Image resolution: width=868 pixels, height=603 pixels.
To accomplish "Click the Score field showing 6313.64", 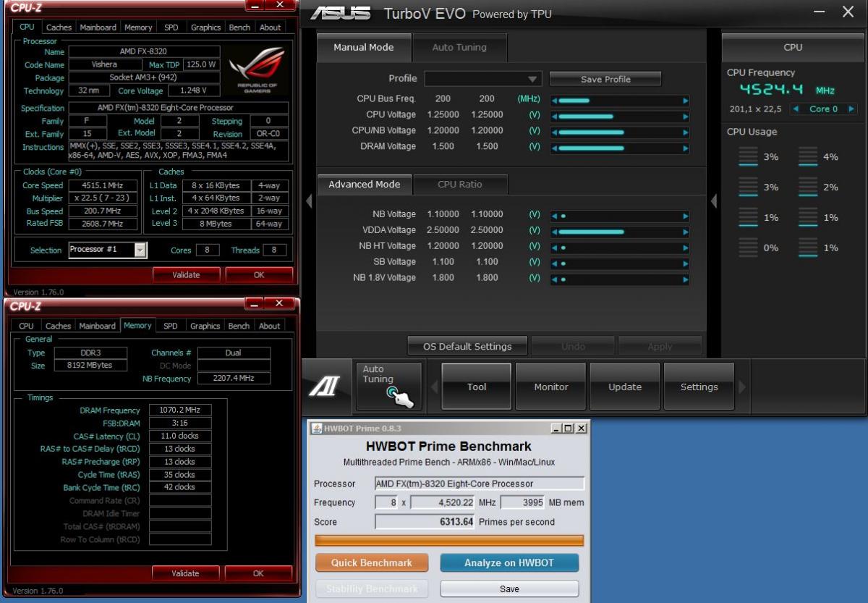I will pos(424,522).
